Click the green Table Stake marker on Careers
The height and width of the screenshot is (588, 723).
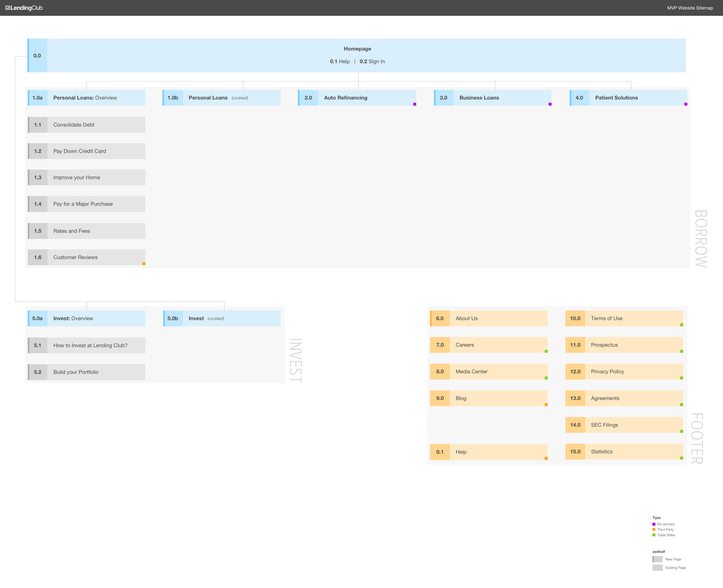click(547, 351)
